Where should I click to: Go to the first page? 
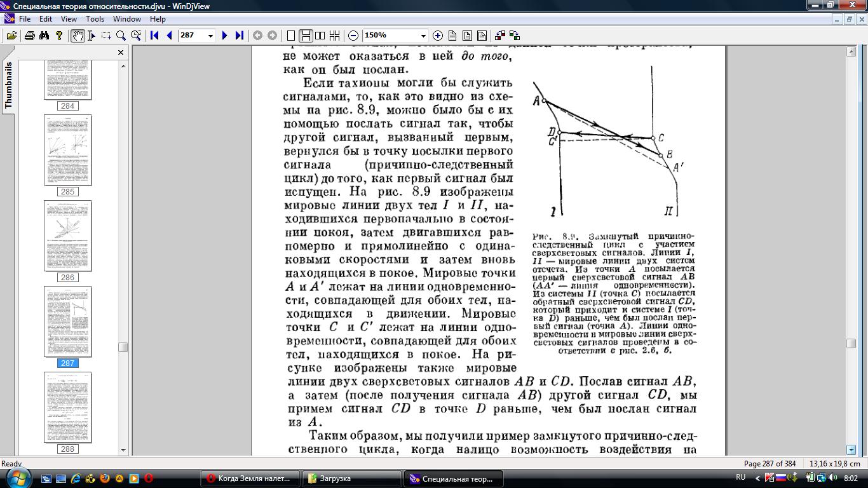point(154,36)
